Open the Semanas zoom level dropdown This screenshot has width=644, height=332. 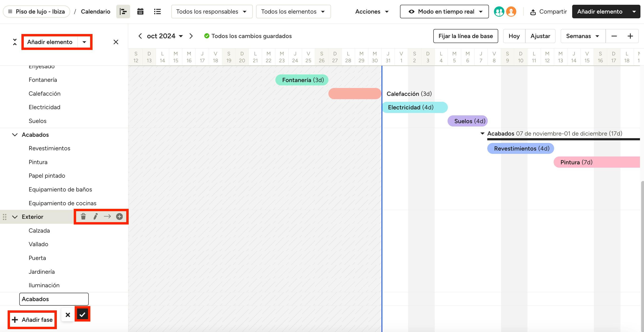pos(583,36)
